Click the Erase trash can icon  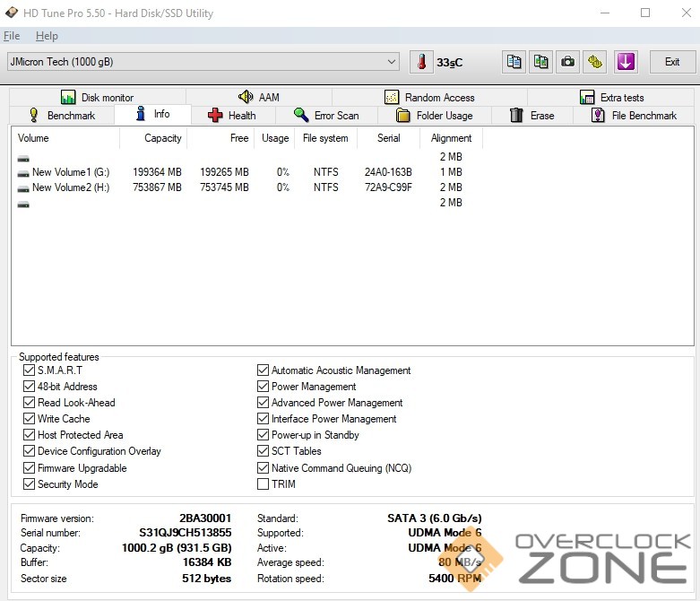point(516,115)
